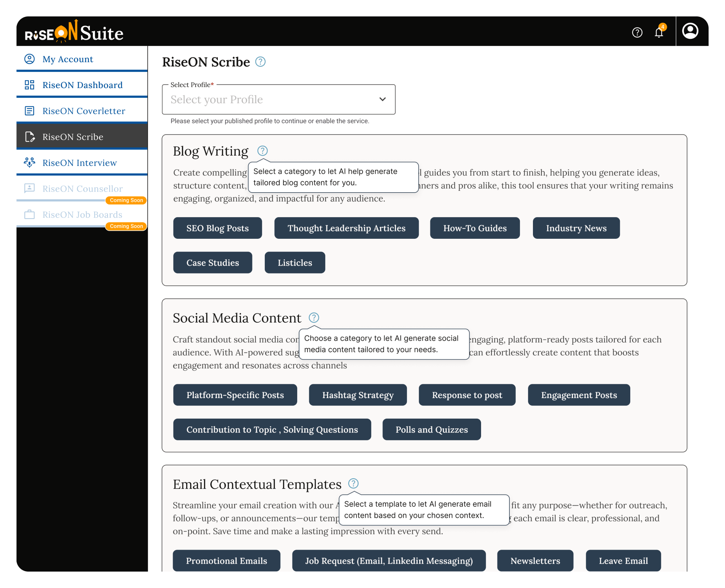The height and width of the screenshot is (588, 725).
Task: Open the Select your Profile dropdown
Action: [279, 100]
